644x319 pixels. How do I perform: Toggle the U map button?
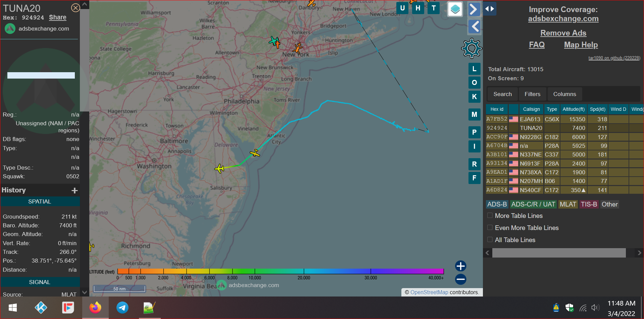point(402,8)
